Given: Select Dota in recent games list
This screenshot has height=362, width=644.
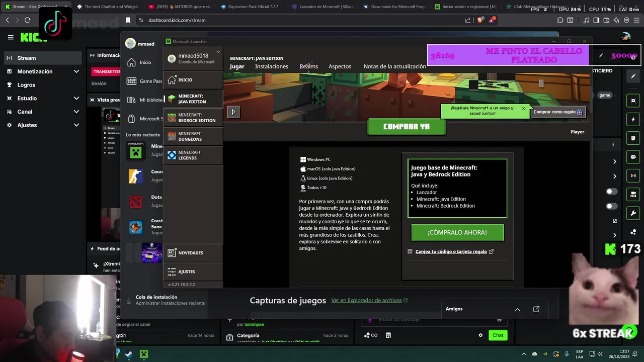Looking at the screenshot, I should coord(144,201).
